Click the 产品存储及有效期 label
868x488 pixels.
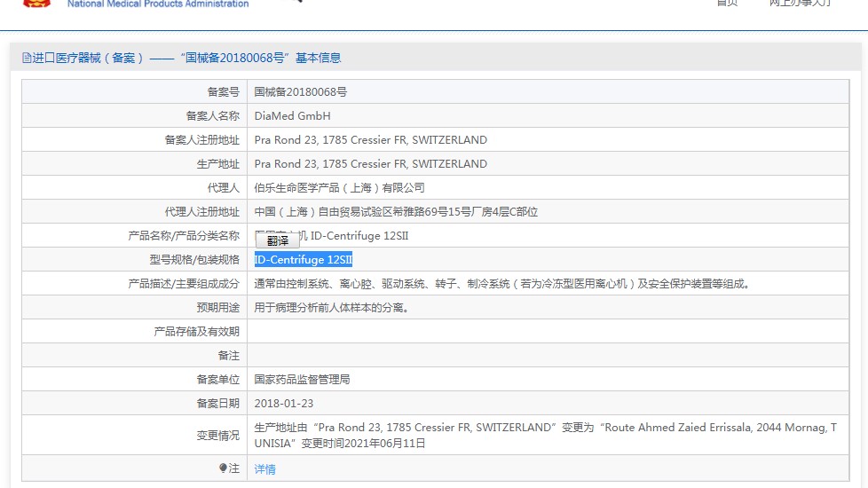(x=196, y=332)
